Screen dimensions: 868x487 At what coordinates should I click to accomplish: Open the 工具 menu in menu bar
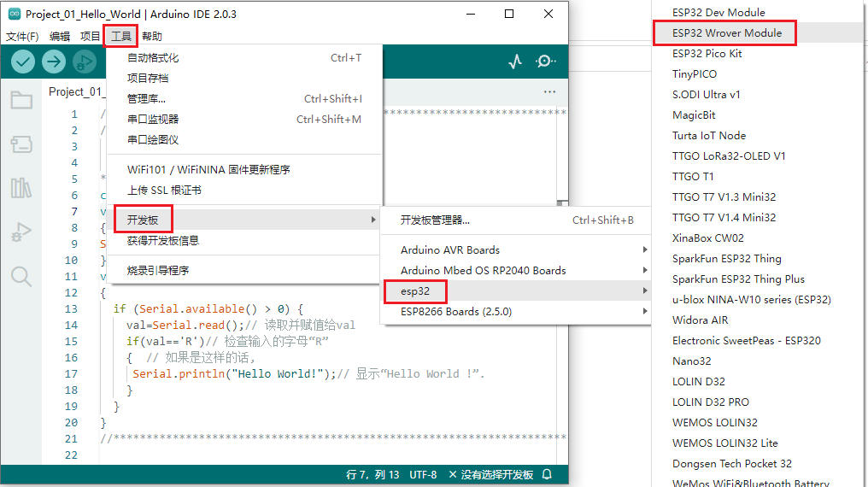(121, 36)
